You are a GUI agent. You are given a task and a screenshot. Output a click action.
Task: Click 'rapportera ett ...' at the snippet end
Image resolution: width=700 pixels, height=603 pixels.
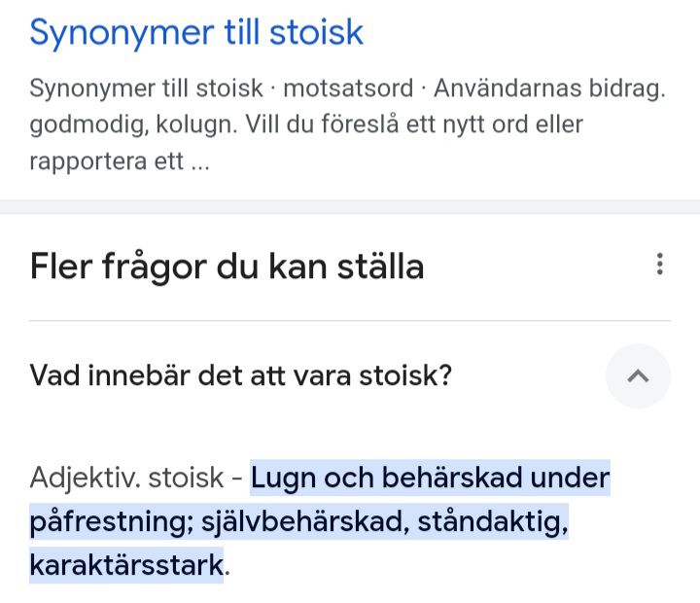click(119, 160)
